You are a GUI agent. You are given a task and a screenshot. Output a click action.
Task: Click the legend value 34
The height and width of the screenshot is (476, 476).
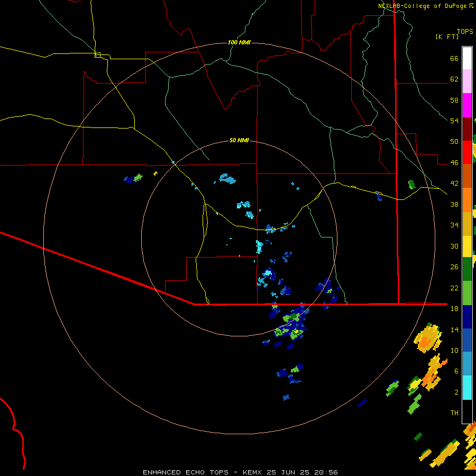pyautogui.click(x=454, y=225)
